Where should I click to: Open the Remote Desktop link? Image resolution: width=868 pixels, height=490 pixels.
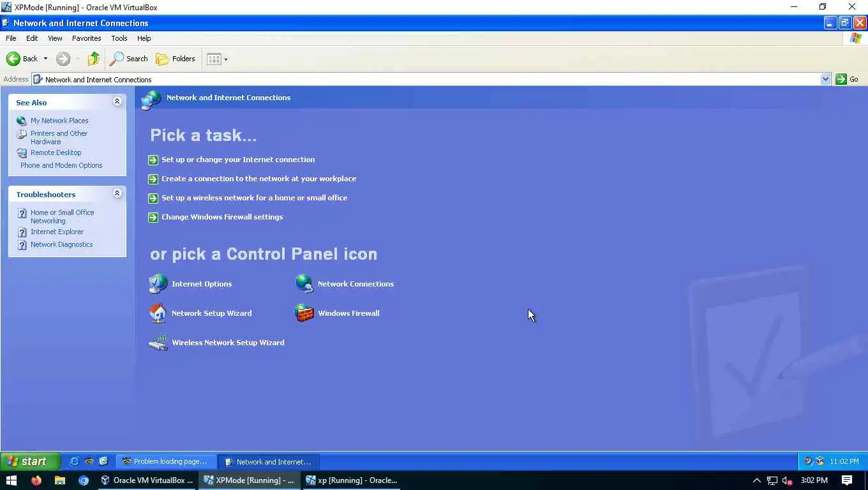[56, 152]
